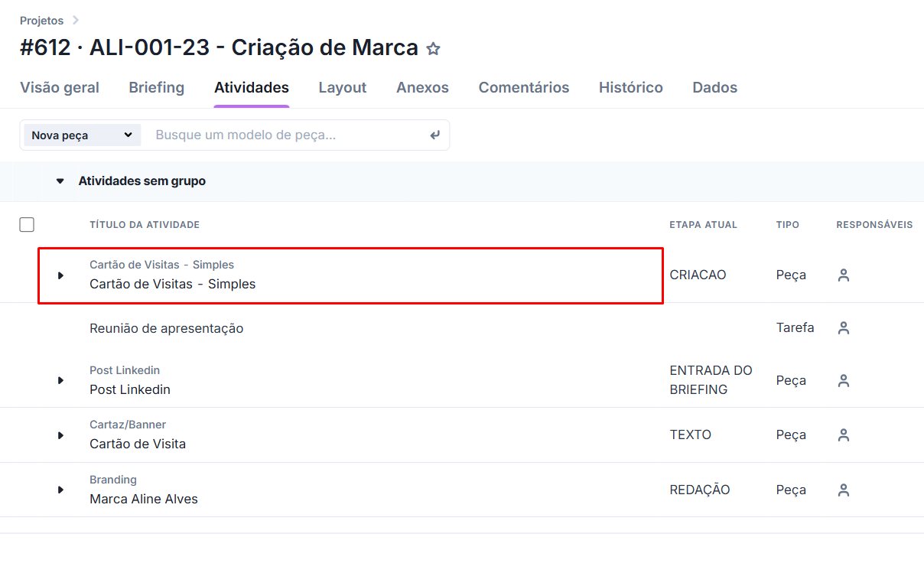Assign responsible for Post Linkedin

pos(844,380)
